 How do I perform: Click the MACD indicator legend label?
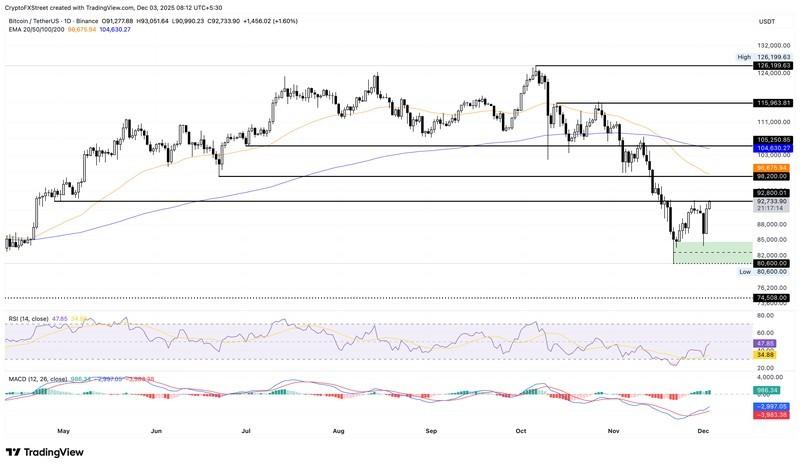[x=31, y=381]
